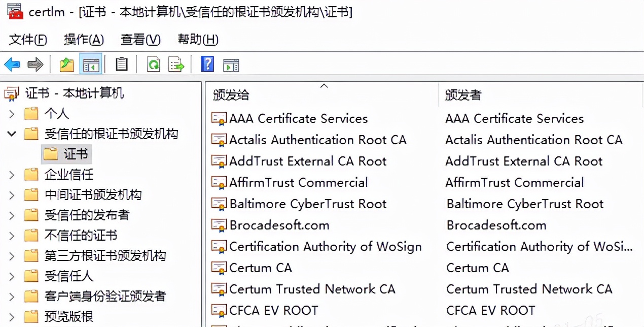The height and width of the screenshot is (327, 644).
Task: Expand the 受信任的发布者 tree node
Action: point(12,215)
